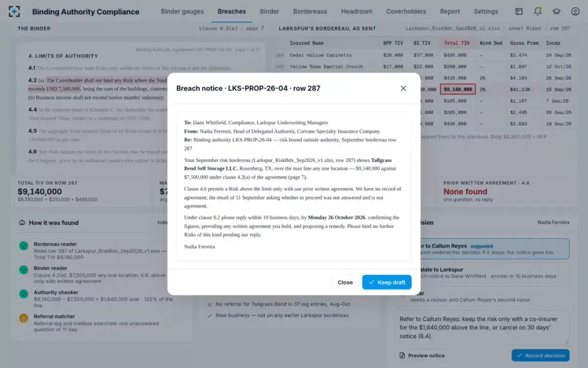Click into the decision notes text area
Viewport: 588px width, 368px height.
coord(483,327)
